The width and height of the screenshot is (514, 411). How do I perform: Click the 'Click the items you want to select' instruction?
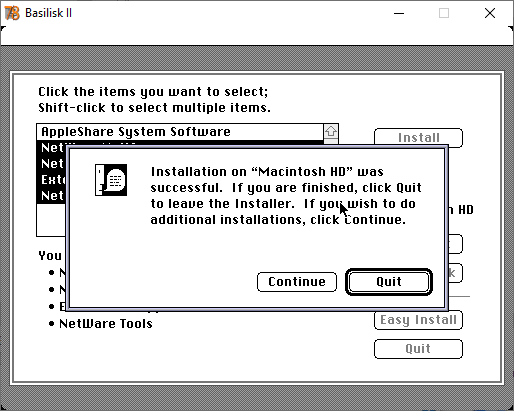click(153, 92)
